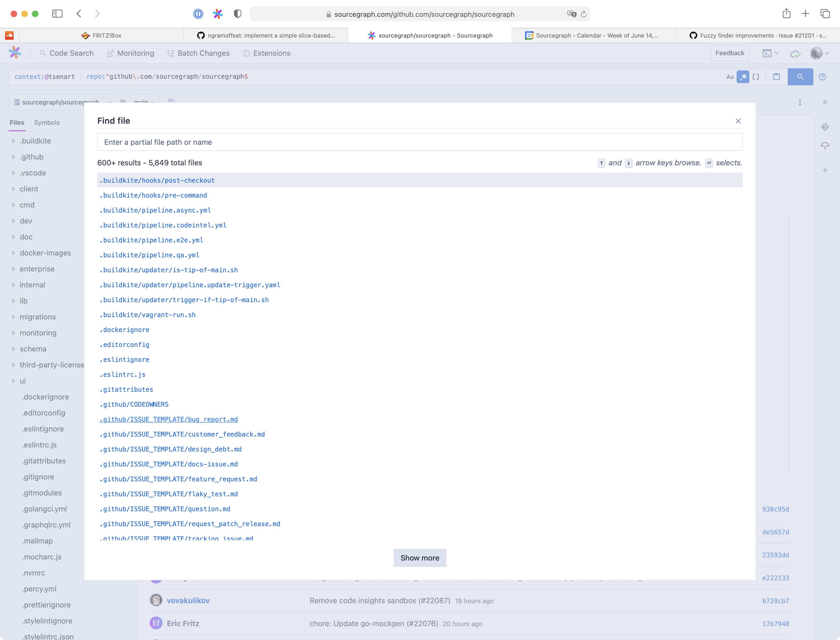840x640 pixels.
Task: Show the tab overview icon
Action: tap(825, 14)
